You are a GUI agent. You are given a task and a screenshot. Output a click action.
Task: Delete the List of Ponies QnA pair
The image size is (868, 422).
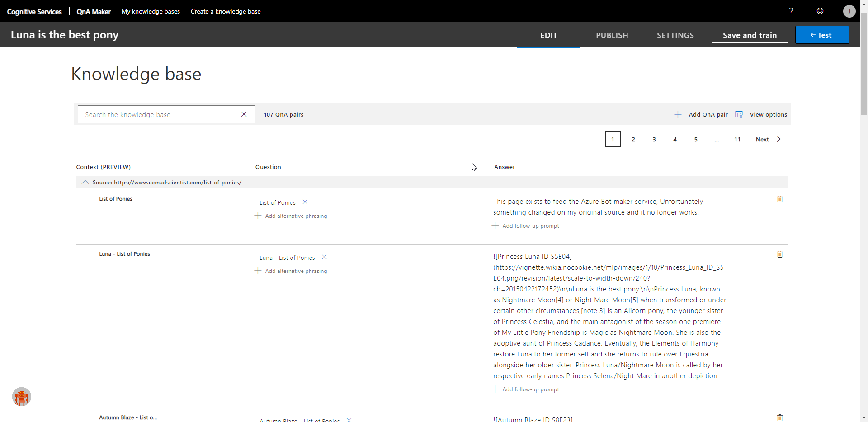coord(780,199)
